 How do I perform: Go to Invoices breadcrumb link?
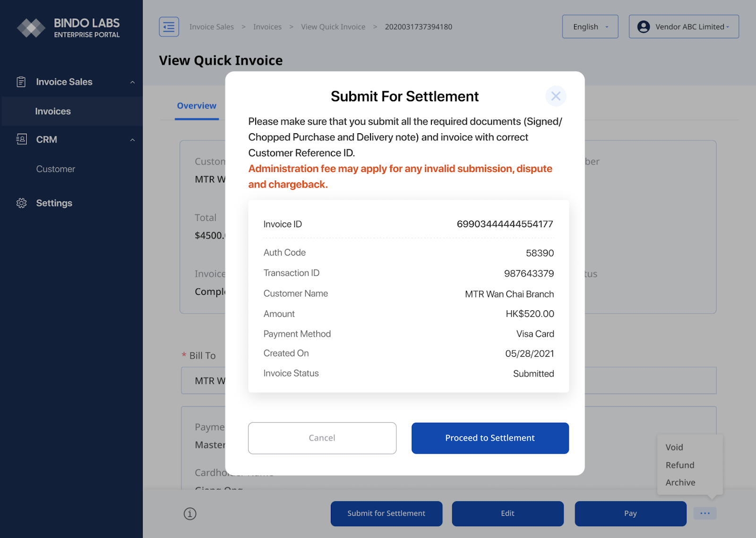point(267,27)
